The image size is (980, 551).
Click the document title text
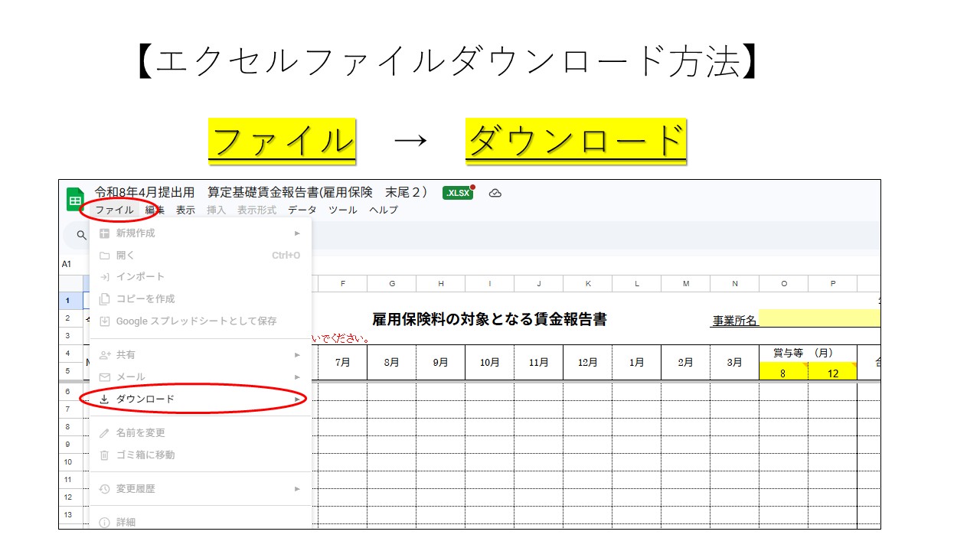tap(260, 192)
